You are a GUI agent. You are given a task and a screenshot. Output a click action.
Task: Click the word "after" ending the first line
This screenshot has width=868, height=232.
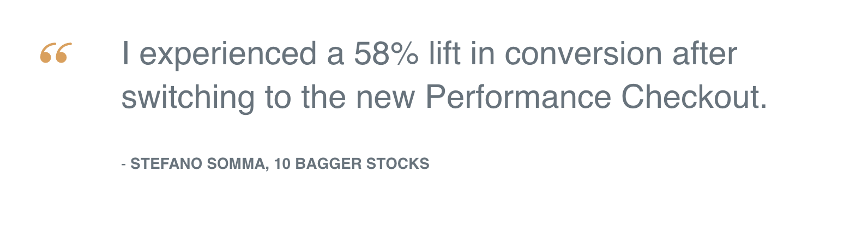click(705, 53)
